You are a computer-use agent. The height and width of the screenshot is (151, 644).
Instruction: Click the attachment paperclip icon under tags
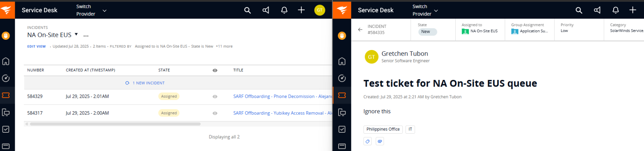tap(380, 141)
